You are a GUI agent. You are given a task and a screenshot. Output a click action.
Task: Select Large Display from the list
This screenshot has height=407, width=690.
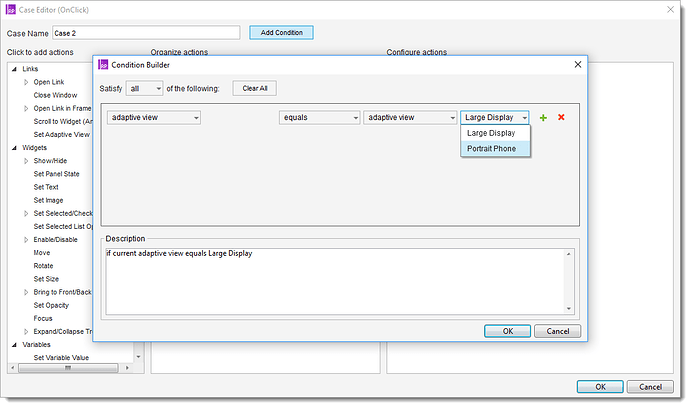(491, 133)
